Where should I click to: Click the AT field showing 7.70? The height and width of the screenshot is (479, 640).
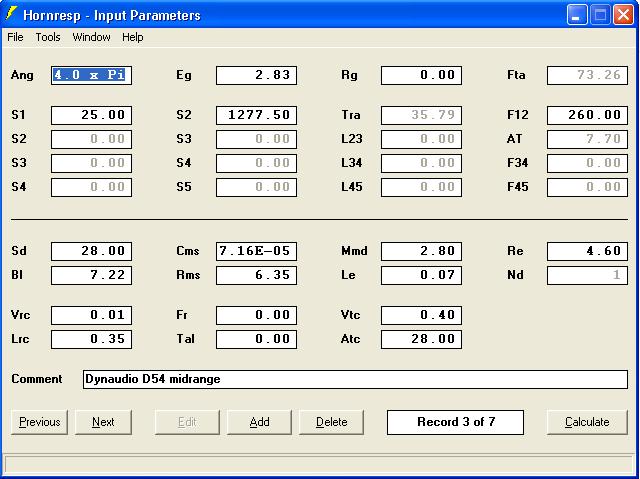(x=587, y=139)
